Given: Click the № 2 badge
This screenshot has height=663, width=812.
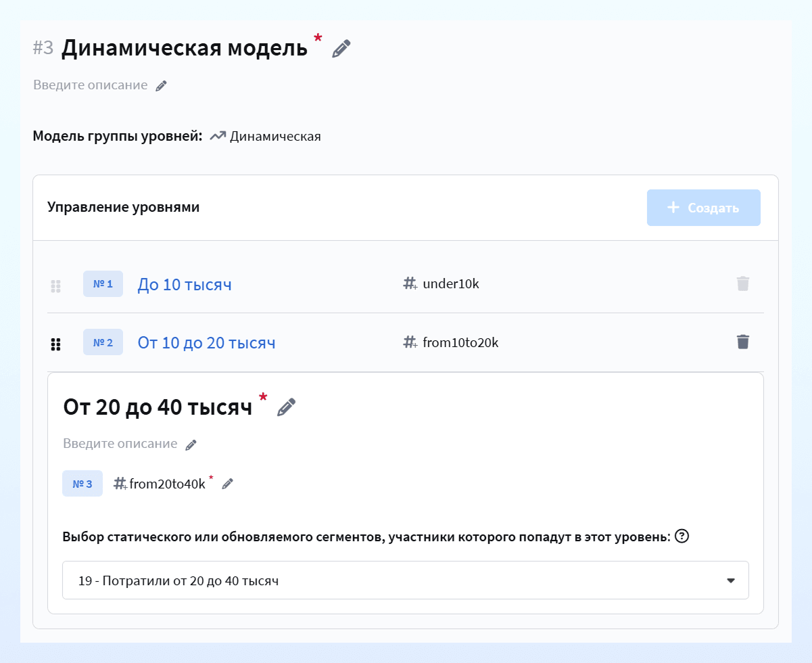Looking at the screenshot, I should click(103, 342).
